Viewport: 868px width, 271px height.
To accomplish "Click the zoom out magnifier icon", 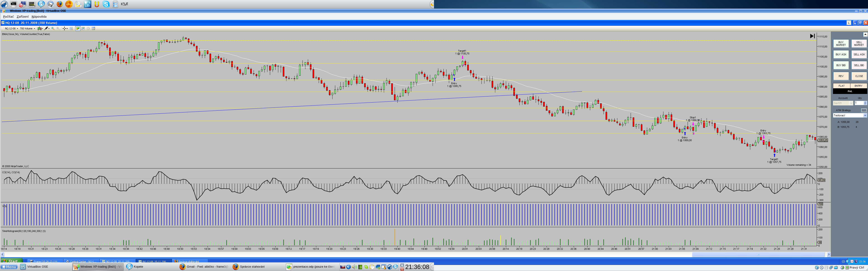I will (58, 29).
